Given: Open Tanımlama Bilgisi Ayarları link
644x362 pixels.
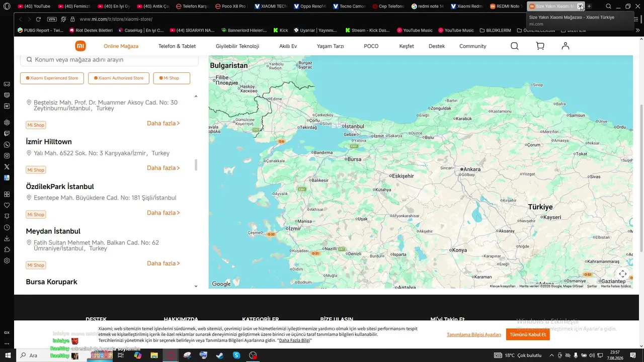Looking at the screenshot, I should coord(474,335).
